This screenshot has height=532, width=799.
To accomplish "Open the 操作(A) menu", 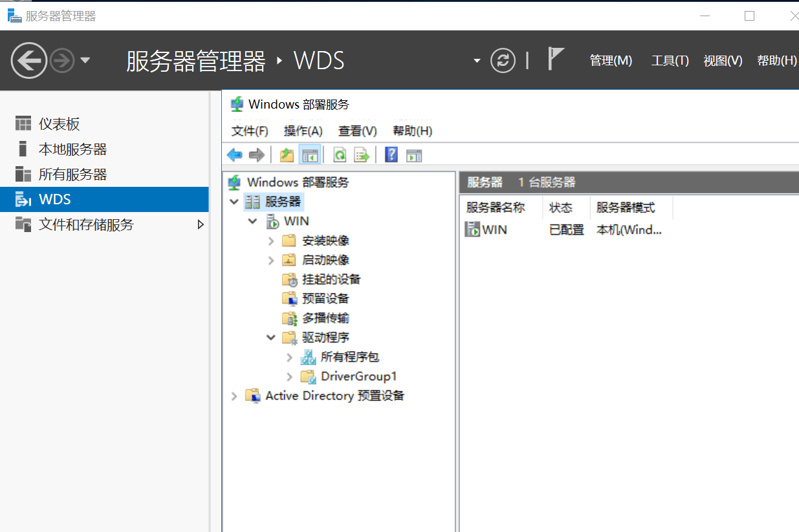I will tap(303, 131).
